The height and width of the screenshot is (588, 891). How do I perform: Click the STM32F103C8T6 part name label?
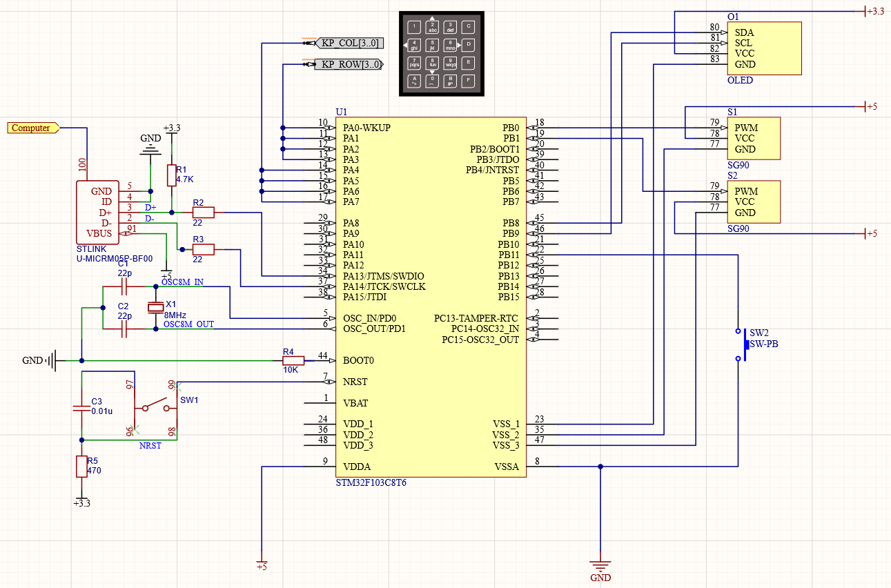tap(371, 482)
